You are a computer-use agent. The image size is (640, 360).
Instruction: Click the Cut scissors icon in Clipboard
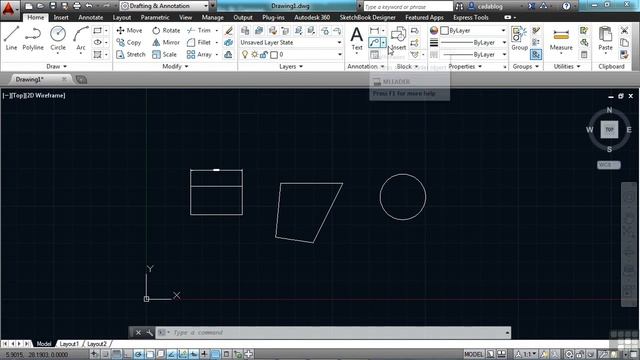[624, 30]
